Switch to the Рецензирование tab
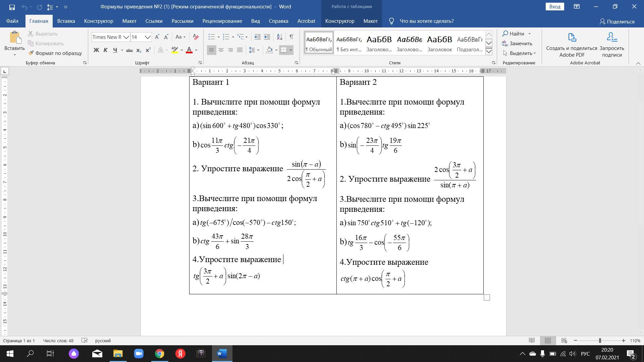Image resolution: width=644 pixels, height=362 pixels. pos(222,21)
